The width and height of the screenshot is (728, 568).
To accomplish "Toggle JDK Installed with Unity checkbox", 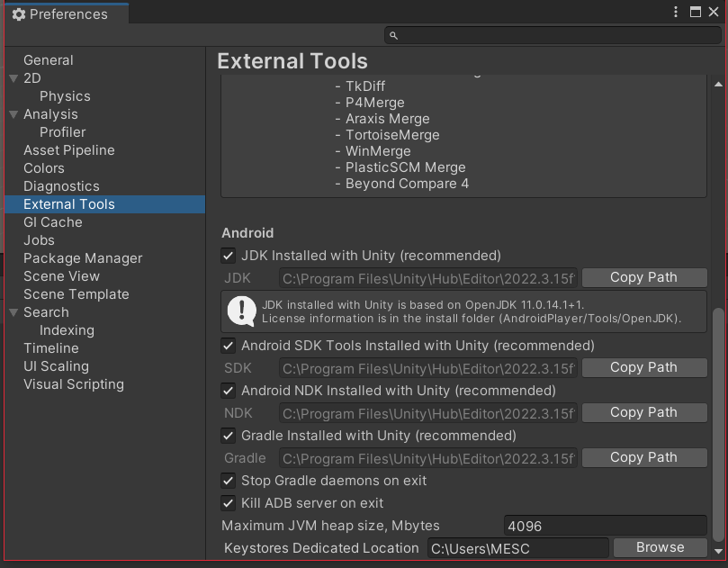I will tap(229, 256).
